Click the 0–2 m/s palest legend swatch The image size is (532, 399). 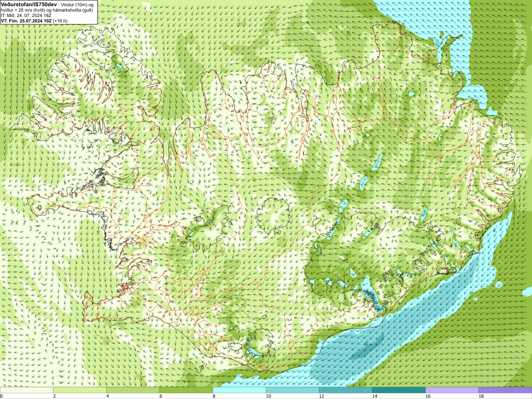point(27,390)
